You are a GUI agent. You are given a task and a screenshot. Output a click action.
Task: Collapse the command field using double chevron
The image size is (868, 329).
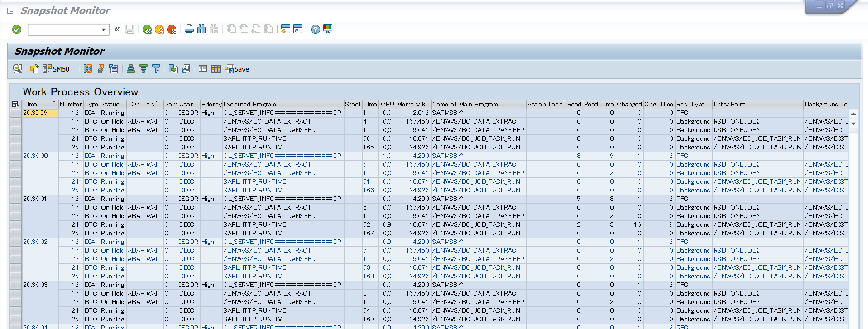[117, 29]
